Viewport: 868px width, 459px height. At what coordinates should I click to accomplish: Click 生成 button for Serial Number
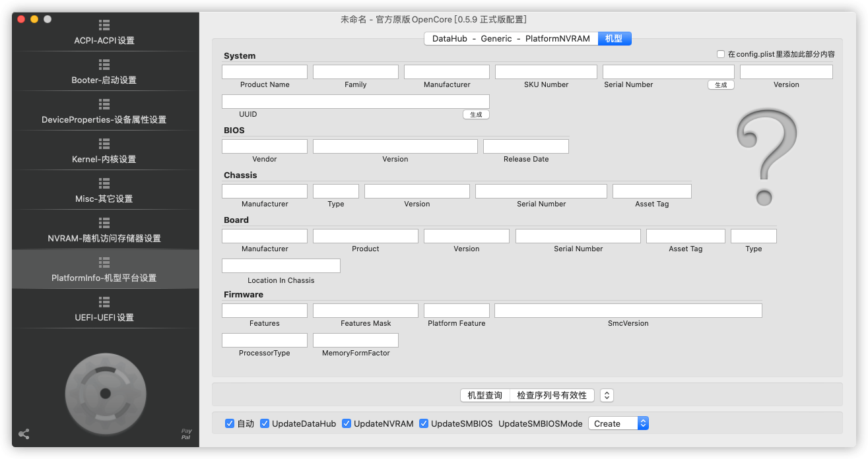pyautogui.click(x=721, y=85)
